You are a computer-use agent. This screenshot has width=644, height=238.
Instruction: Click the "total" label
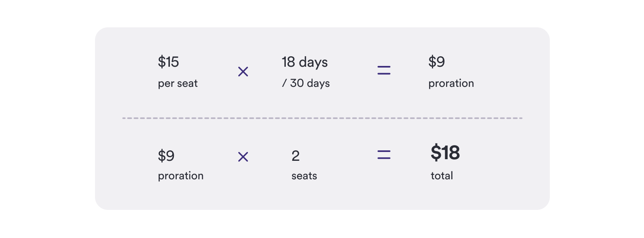point(442,176)
